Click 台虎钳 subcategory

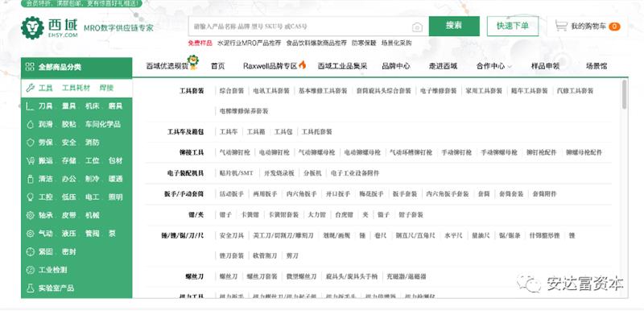[345, 215]
